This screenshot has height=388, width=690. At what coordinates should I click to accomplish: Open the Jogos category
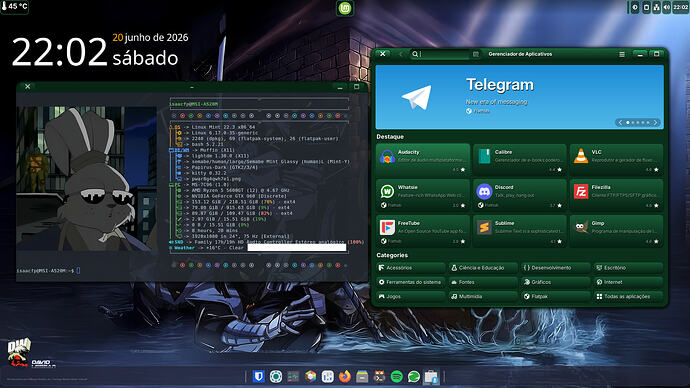(x=411, y=296)
